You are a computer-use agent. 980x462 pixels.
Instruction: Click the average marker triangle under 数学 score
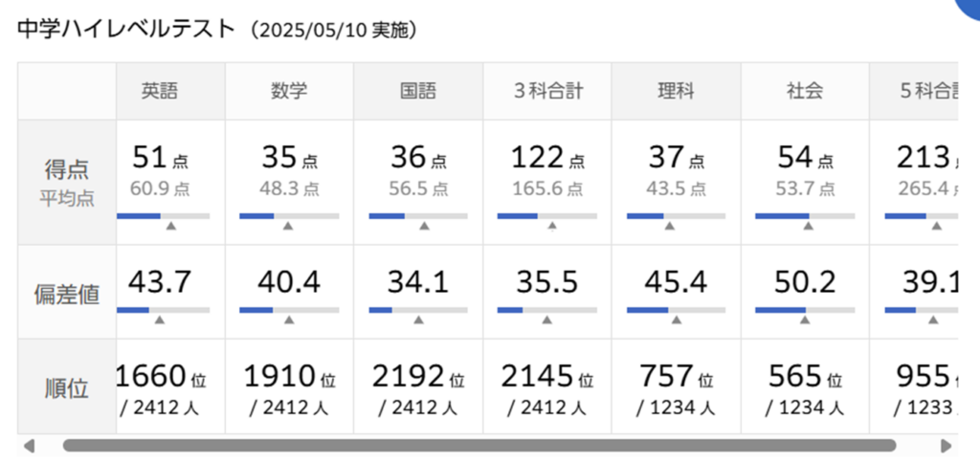(287, 227)
